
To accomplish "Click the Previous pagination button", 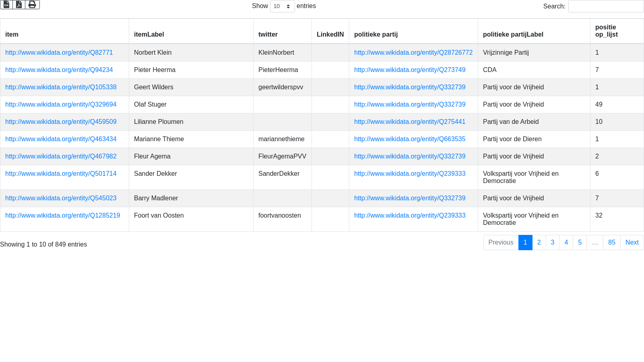I will (x=501, y=243).
